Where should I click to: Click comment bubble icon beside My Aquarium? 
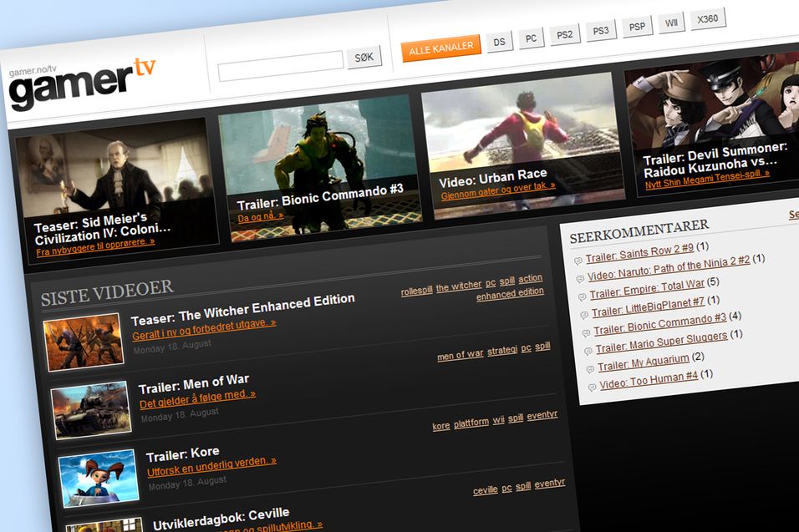click(590, 369)
